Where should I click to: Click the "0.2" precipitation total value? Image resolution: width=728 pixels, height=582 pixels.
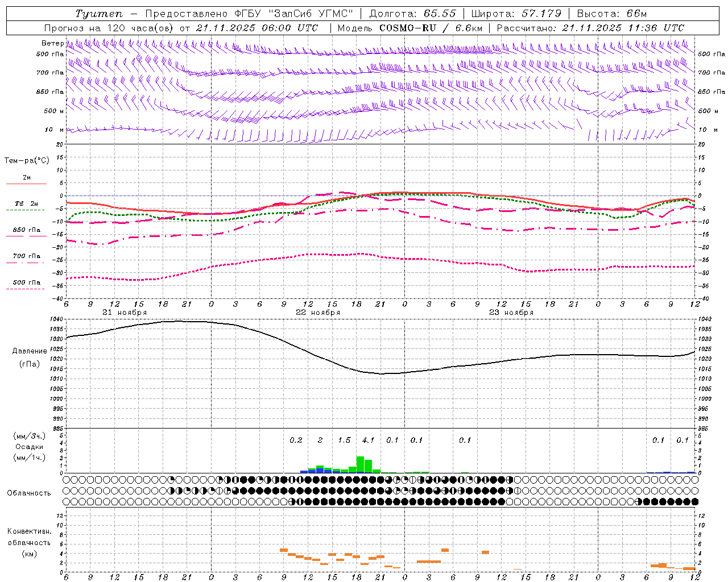click(296, 440)
